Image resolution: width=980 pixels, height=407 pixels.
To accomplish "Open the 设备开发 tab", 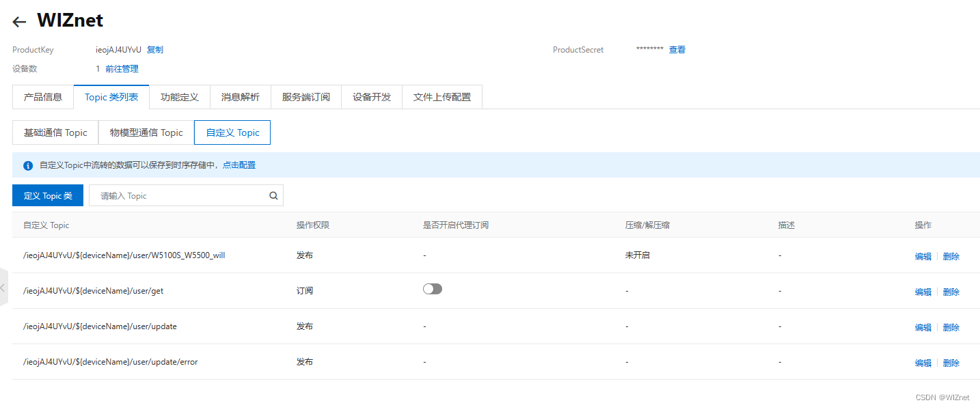I will (372, 97).
